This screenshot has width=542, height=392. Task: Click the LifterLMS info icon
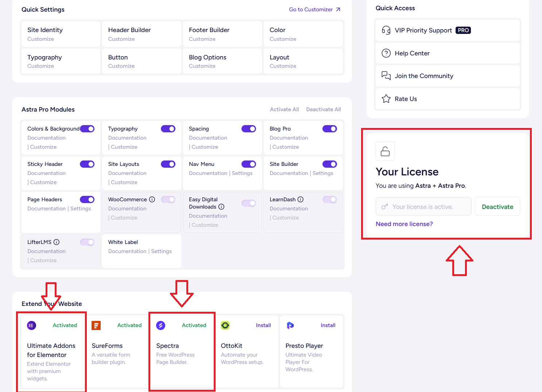click(57, 242)
